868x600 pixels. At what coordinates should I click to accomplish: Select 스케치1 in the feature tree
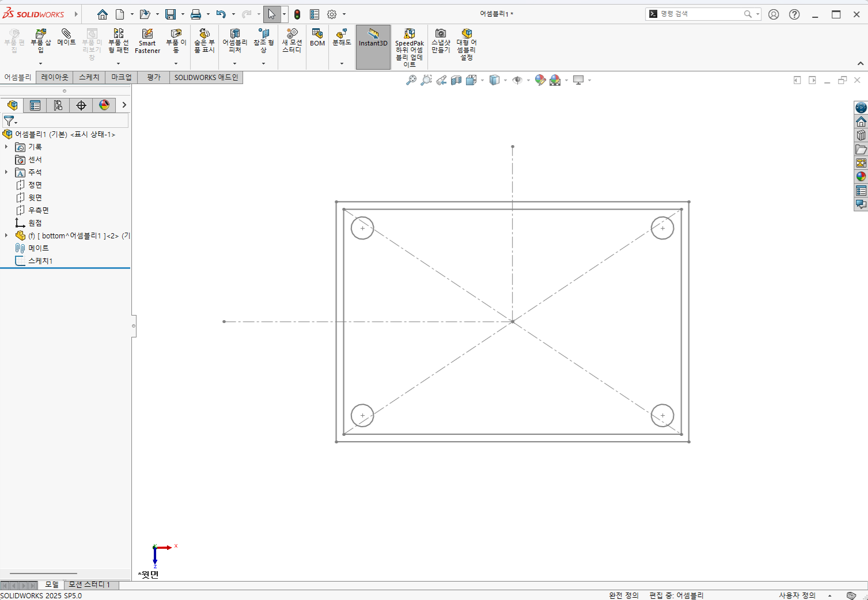(x=40, y=261)
